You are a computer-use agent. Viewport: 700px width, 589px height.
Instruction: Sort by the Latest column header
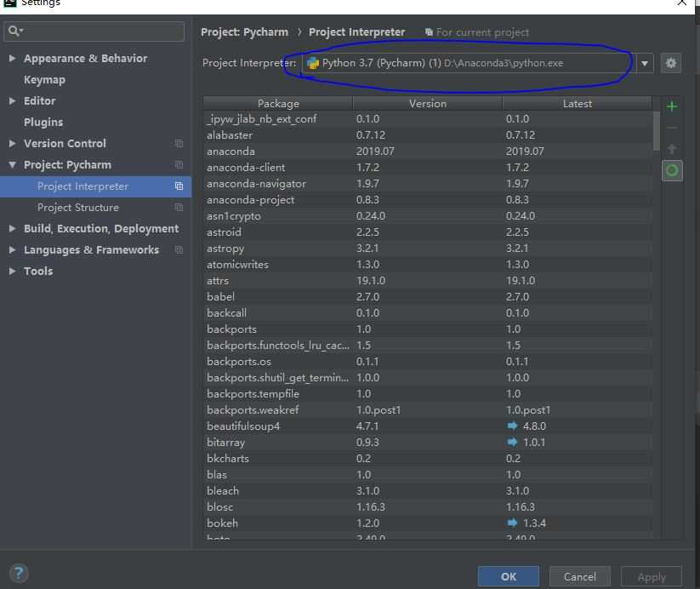tap(578, 104)
